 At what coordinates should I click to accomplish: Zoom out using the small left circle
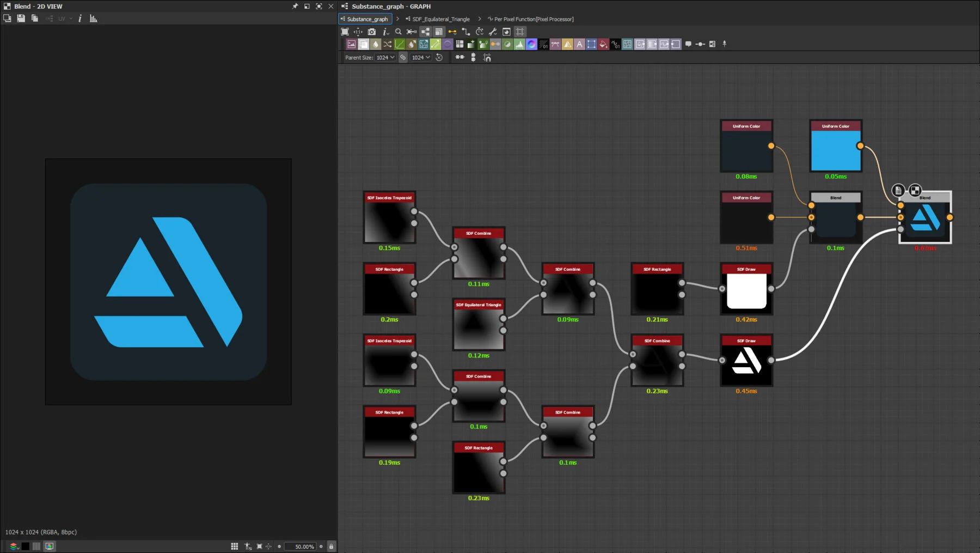point(279,546)
